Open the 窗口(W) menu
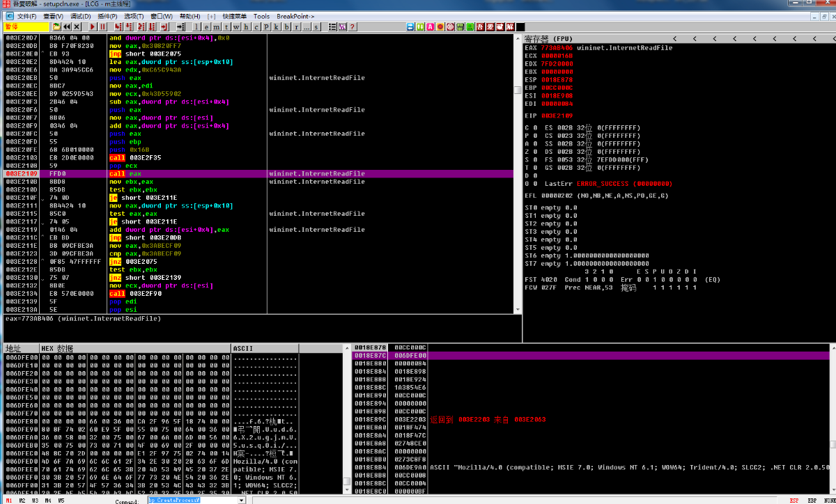This screenshot has height=504, width=836. point(162,16)
